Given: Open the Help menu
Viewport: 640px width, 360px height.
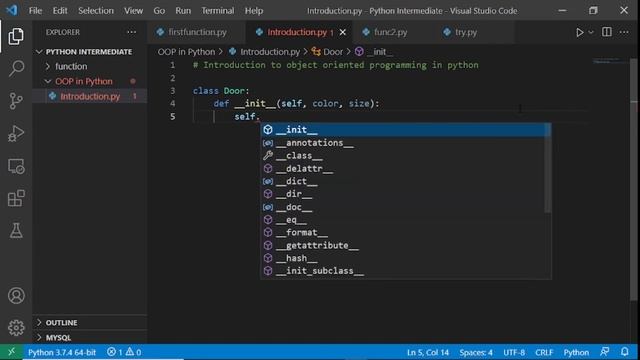Looking at the screenshot, I should click(254, 11).
